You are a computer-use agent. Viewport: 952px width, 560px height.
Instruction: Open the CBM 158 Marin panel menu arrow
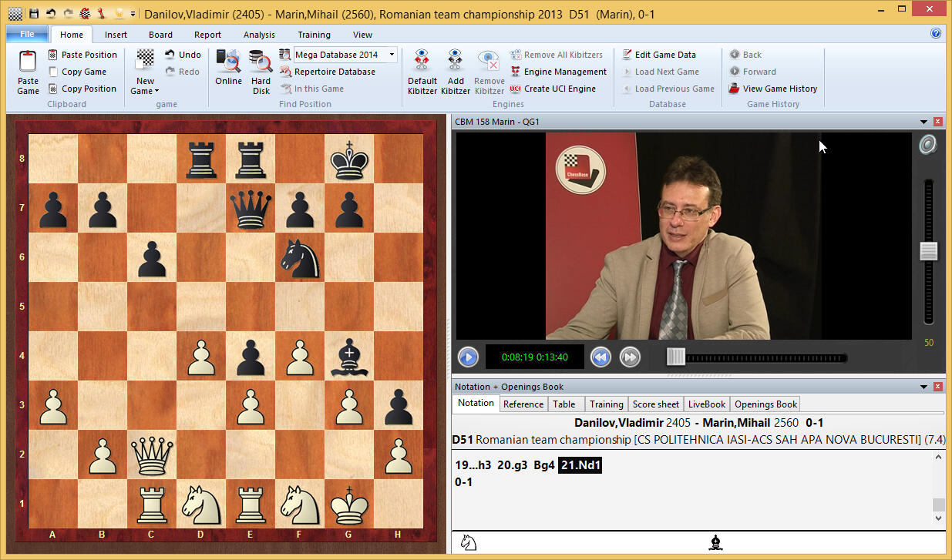click(923, 122)
